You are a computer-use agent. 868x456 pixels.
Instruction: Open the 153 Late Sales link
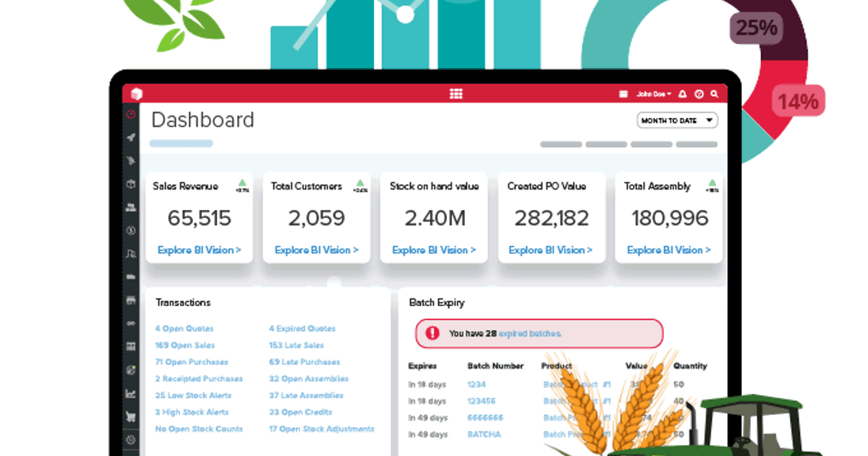pos(297,345)
